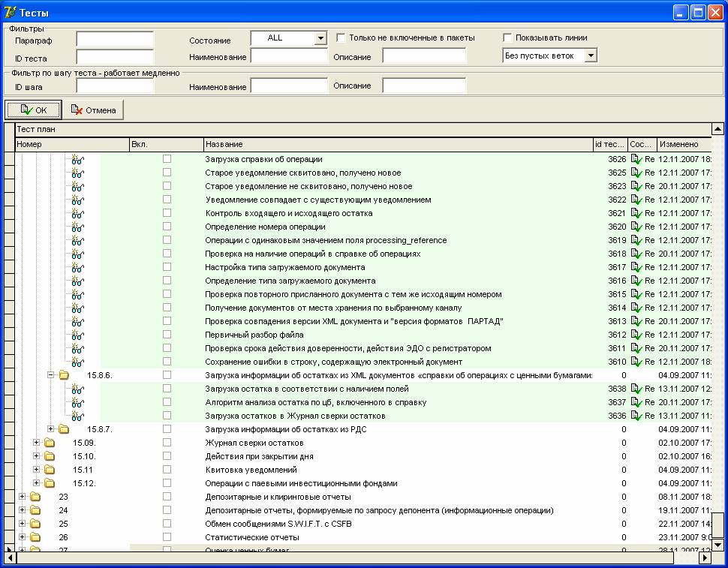Click the Отмена button
The width and height of the screenshot is (728, 568).
tap(93, 110)
